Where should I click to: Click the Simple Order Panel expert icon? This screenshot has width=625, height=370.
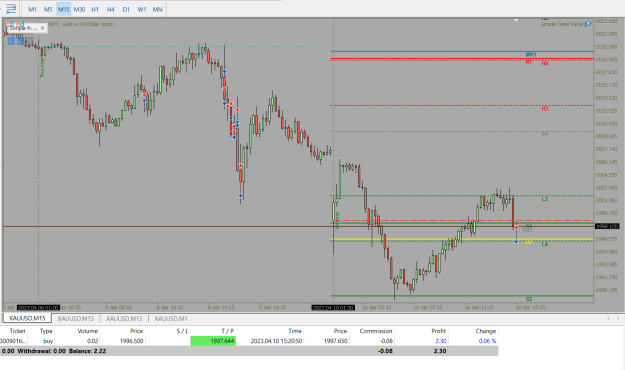click(x=588, y=24)
